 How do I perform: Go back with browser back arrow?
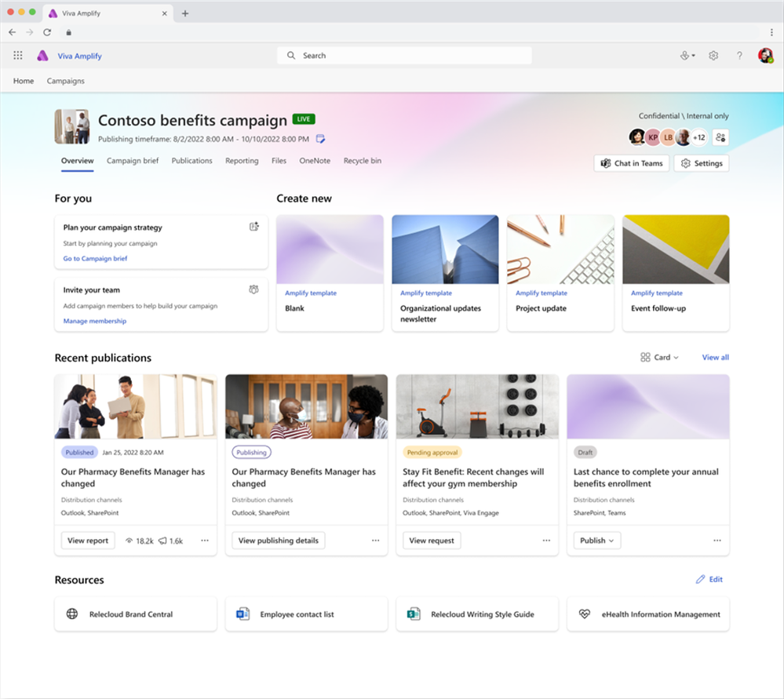point(12,32)
